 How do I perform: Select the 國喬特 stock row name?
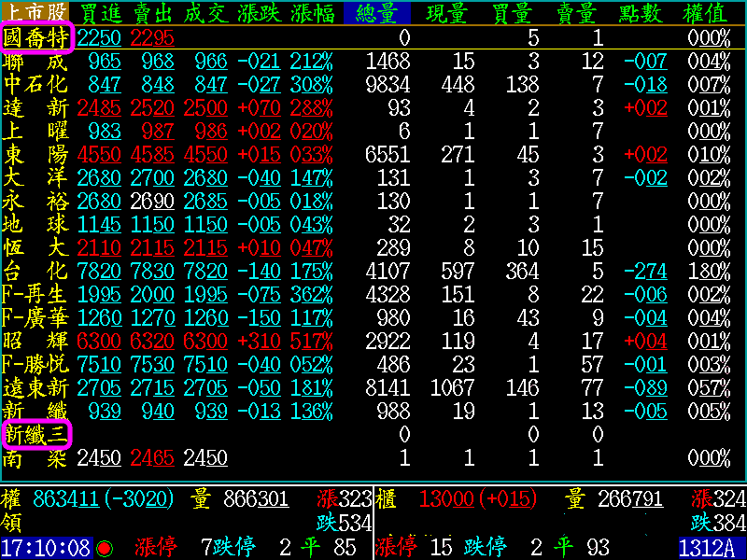tap(35, 37)
